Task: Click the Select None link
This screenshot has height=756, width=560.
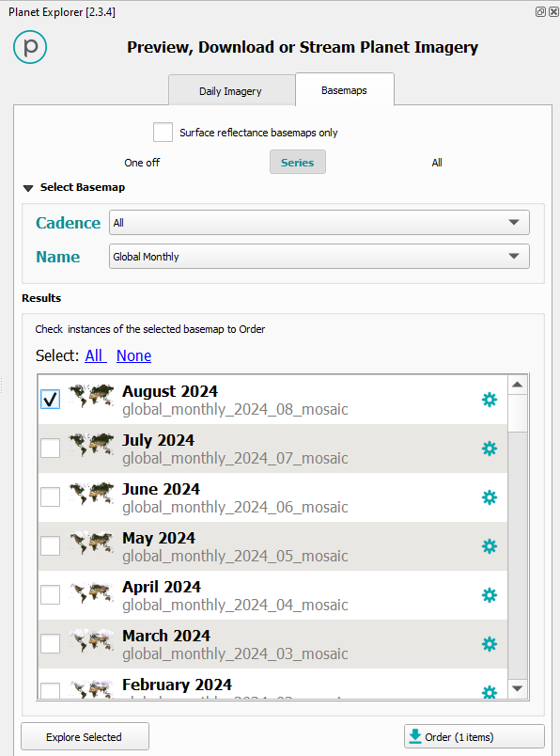Action: [134, 355]
